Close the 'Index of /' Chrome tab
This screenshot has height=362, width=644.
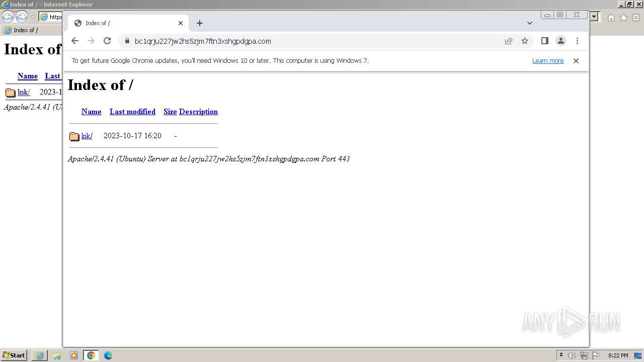click(181, 23)
